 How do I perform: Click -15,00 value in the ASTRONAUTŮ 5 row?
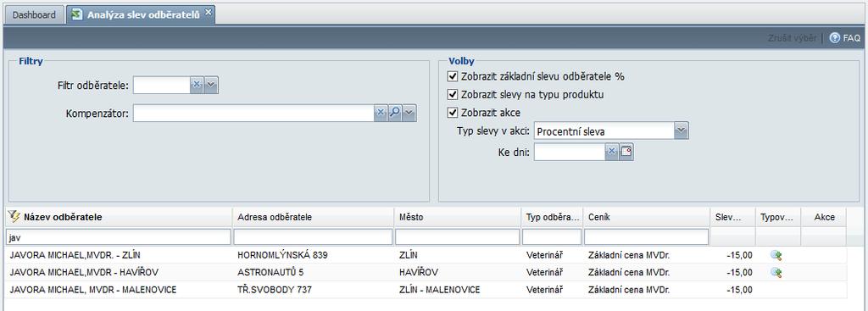(x=739, y=272)
